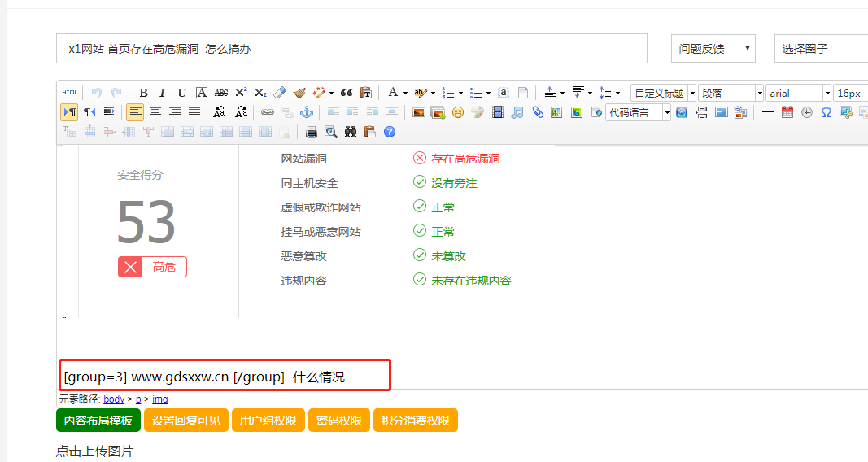Screen dimensions: 868x462
Task: Insert a blockquote with the quote icon
Action: click(x=347, y=93)
